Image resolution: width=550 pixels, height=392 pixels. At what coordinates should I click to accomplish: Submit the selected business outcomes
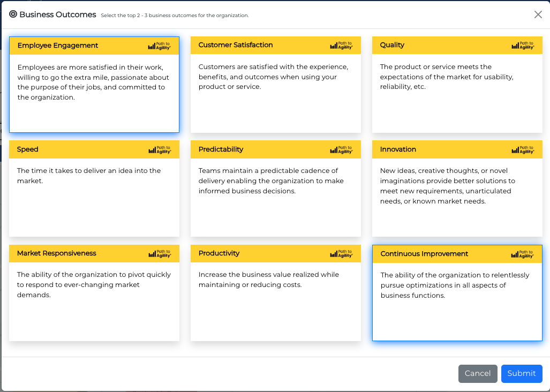(521, 374)
